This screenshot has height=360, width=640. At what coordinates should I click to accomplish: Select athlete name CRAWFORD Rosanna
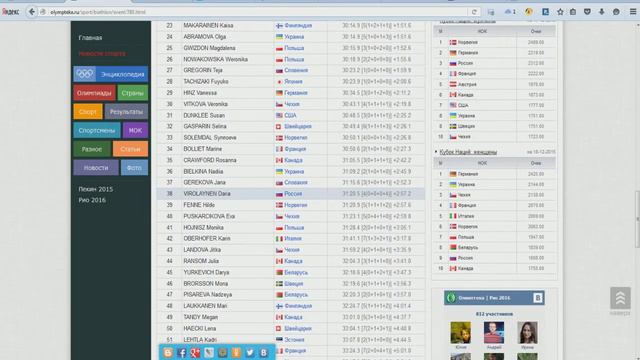point(210,160)
